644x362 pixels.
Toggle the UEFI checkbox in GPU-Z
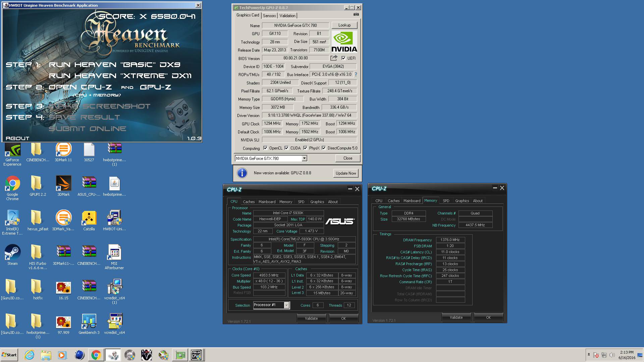(343, 58)
